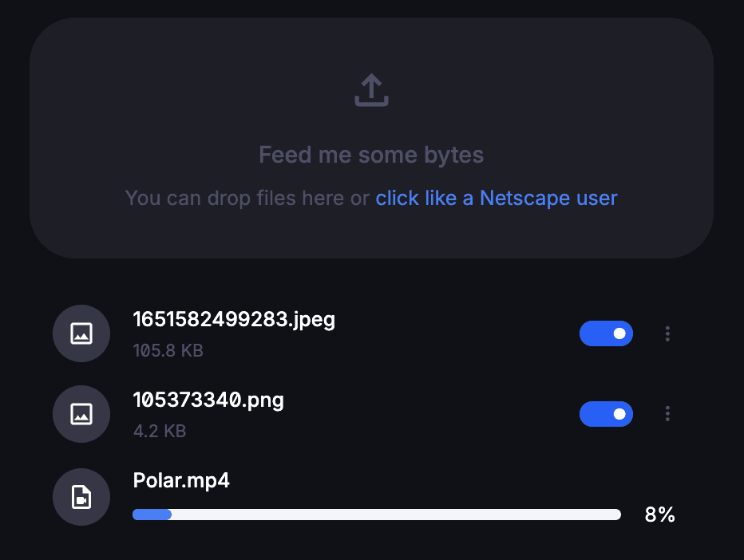Screen dimensions: 744x560
Task: Click the 4.2 KB file size label
Action: 160,431
